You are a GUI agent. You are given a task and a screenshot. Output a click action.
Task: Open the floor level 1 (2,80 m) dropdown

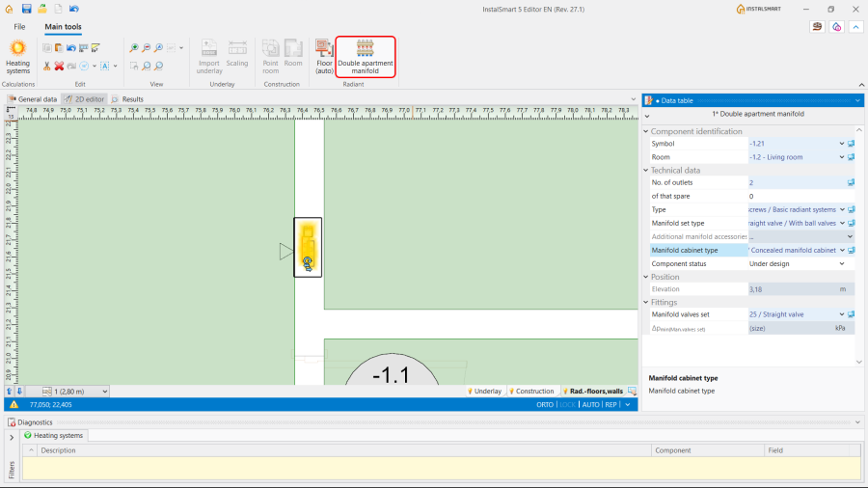coord(104,392)
